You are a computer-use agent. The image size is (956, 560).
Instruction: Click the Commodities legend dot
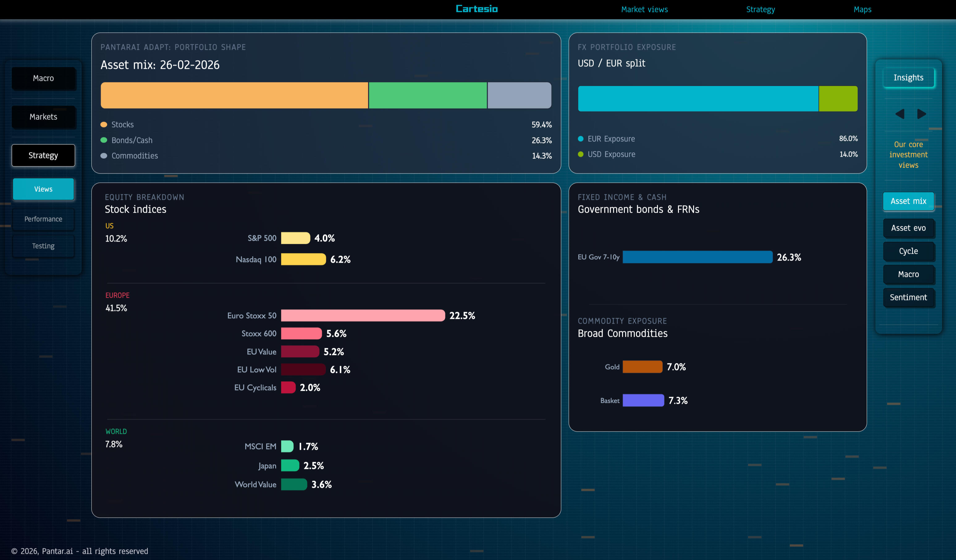click(103, 156)
